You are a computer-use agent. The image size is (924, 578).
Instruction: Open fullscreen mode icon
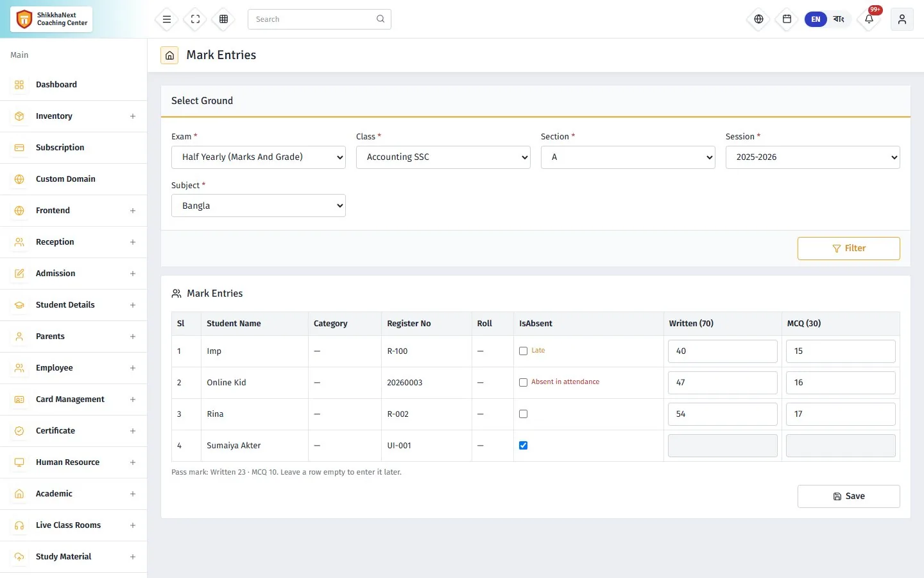(196, 19)
